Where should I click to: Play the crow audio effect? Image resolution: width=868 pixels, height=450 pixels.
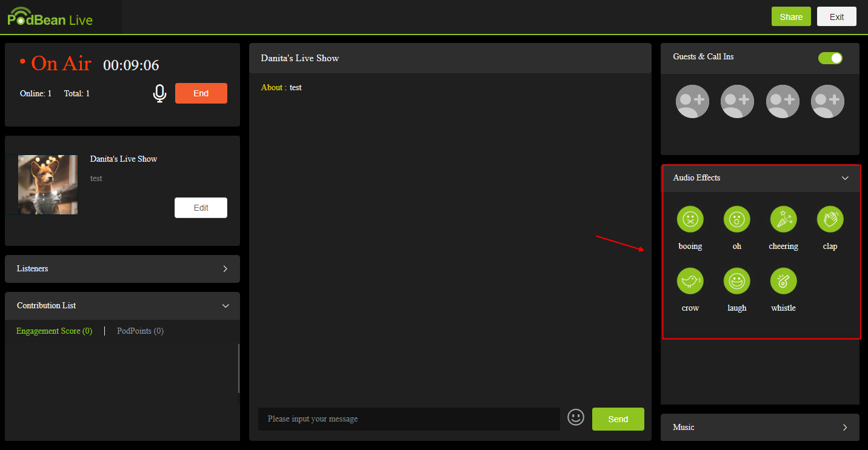690,280
